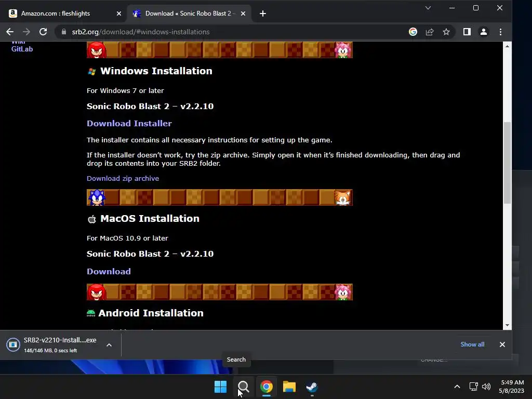532x399 pixels.
Task: Open Chrome three-dot menu
Action: point(500,32)
